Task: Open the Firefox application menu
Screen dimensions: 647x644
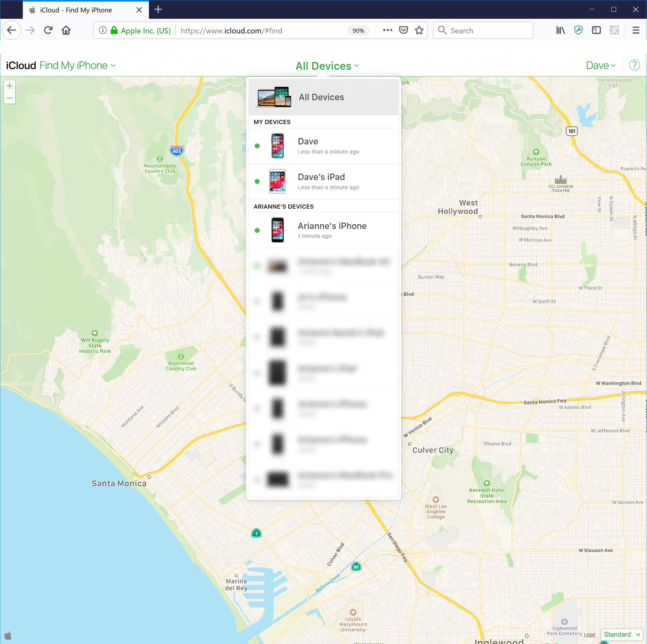Action: click(x=636, y=30)
